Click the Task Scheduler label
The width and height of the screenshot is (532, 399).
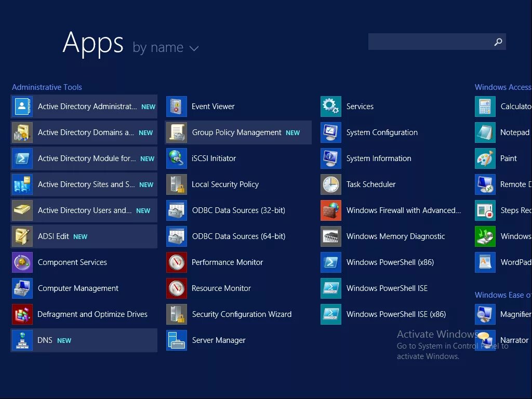(371, 184)
